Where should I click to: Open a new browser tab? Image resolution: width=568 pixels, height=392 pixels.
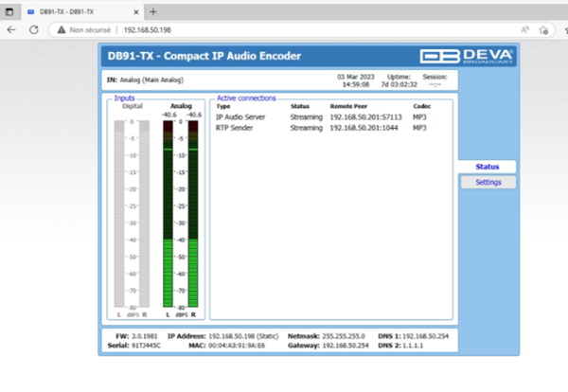click(152, 11)
